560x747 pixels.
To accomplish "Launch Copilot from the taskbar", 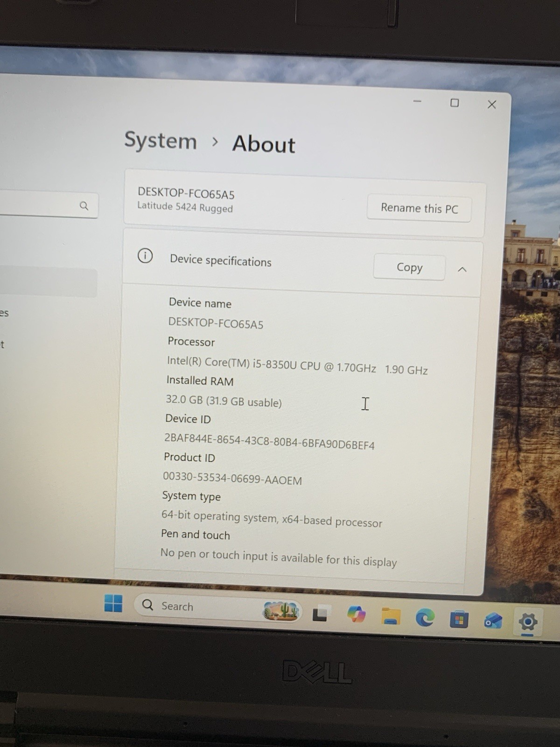I will [x=356, y=614].
